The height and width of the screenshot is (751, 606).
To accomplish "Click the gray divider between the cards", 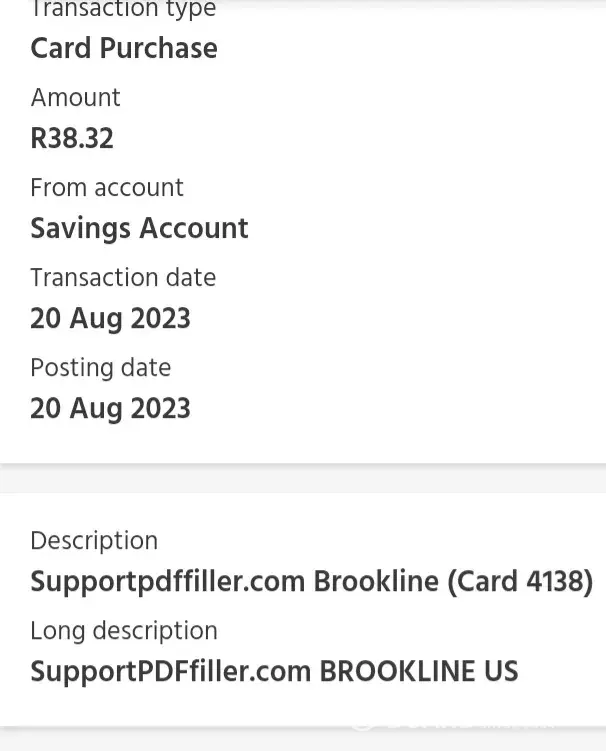I will [x=303, y=478].
